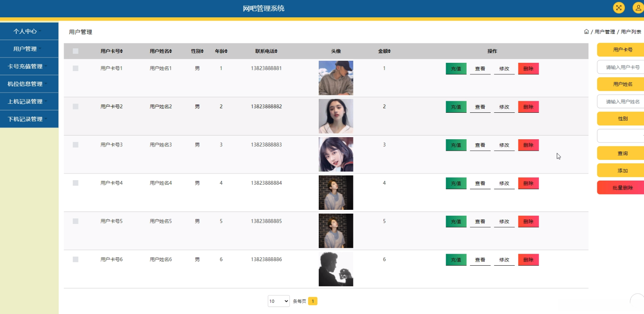
Task: Click 修改 for 用户姓名1
Action: coord(504,69)
